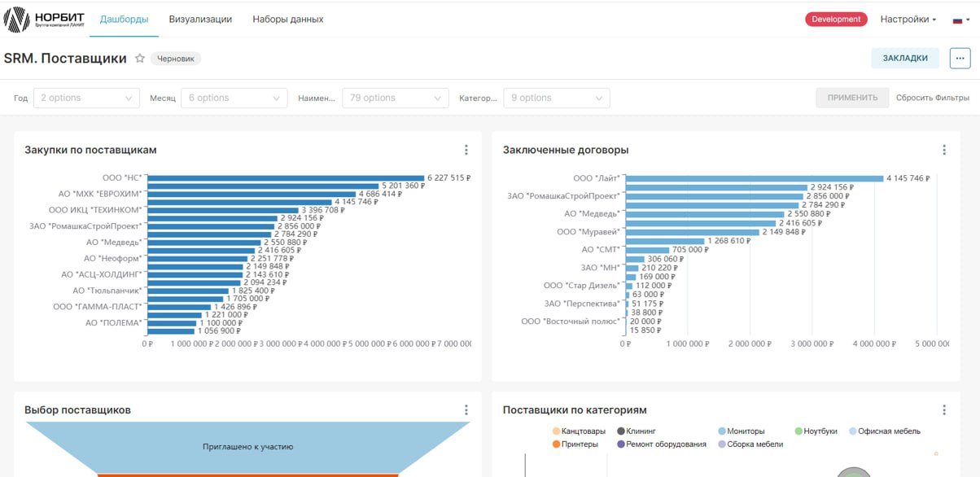Open options menu for Заключенные договоры chart
This screenshot has width=980, height=477.
point(944,150)
